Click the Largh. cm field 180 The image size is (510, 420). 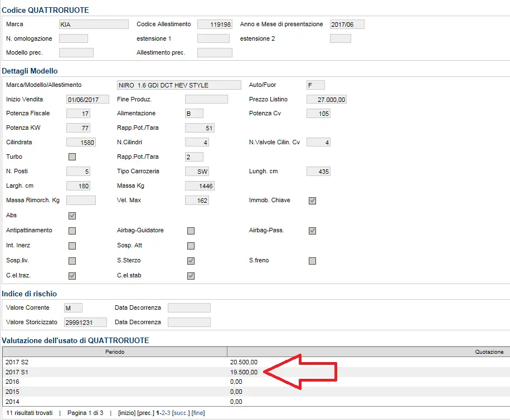coord(78,186)
